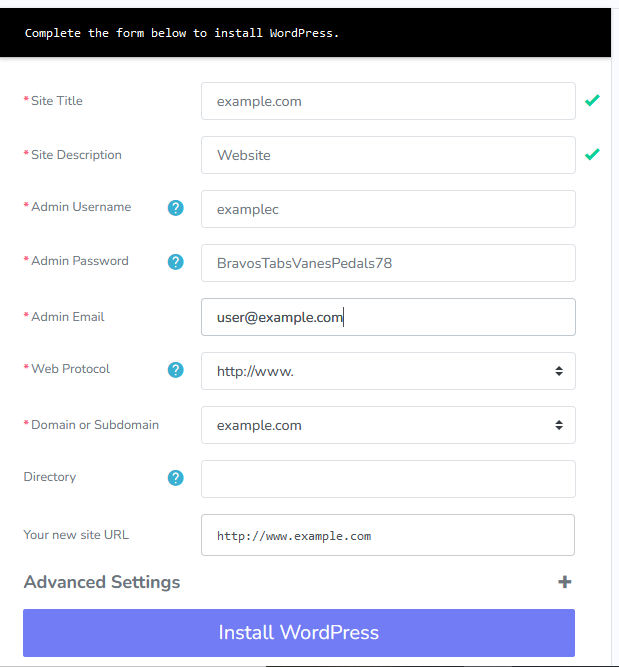Viewport: 619px width, 667px height.
Task: Open the Web Protocol dropdown
Action: point(387,371)
